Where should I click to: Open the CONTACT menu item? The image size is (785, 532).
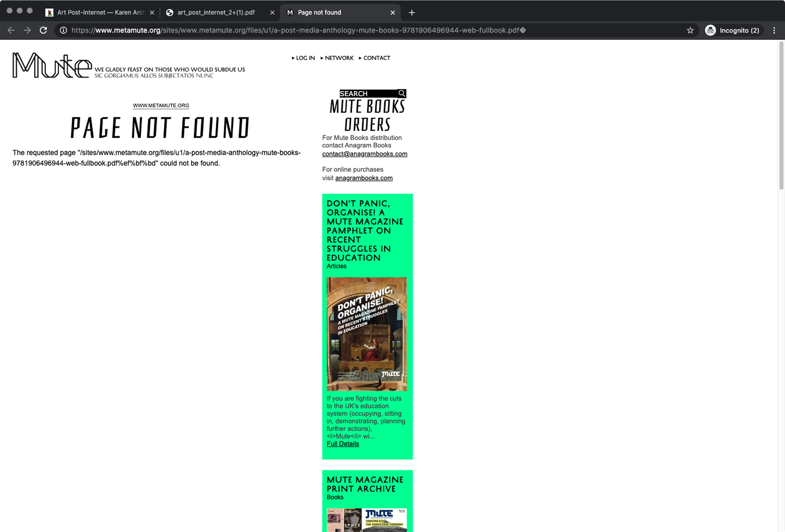(376, 58)
